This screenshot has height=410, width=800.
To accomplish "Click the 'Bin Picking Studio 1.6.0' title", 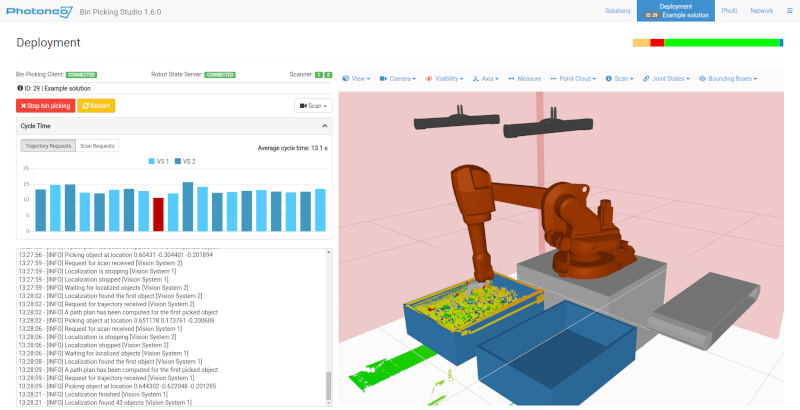I will click(x=120, y=12).
